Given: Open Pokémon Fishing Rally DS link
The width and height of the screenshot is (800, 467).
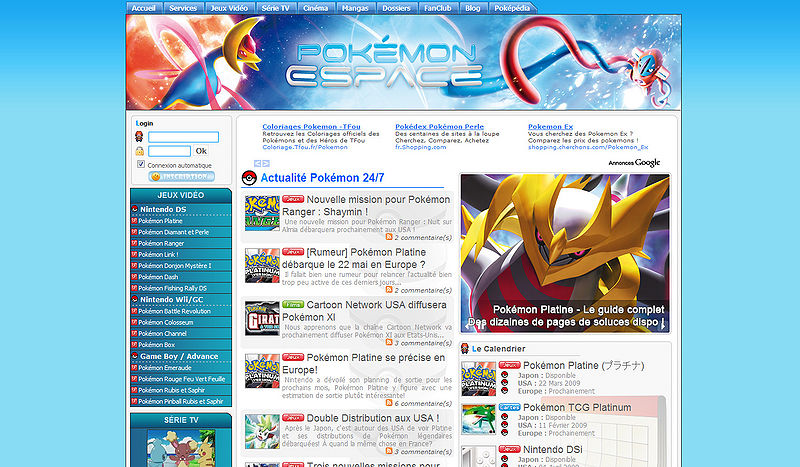Looking at the screenshot, I should point(172,288).
